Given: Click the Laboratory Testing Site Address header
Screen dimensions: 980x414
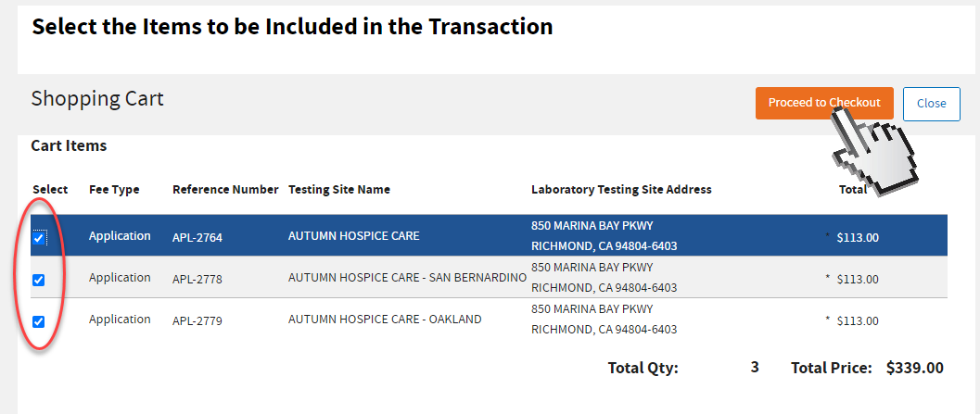Looking at the screenshot, I should pos(621,190).
